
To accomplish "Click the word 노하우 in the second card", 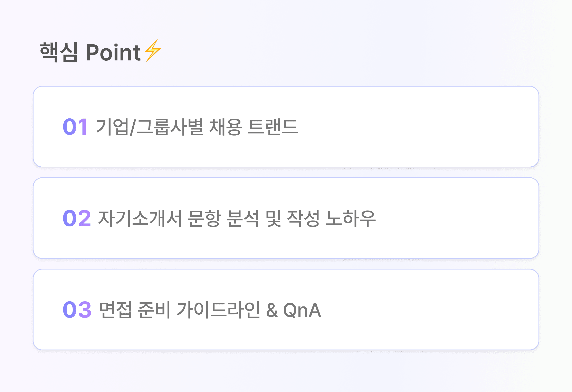I will [x=351, y=218].
